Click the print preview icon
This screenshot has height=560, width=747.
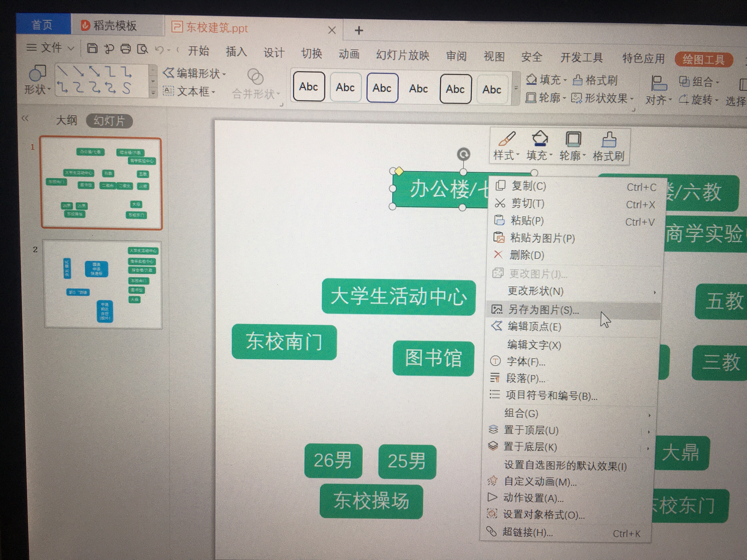tap(142, 49)
